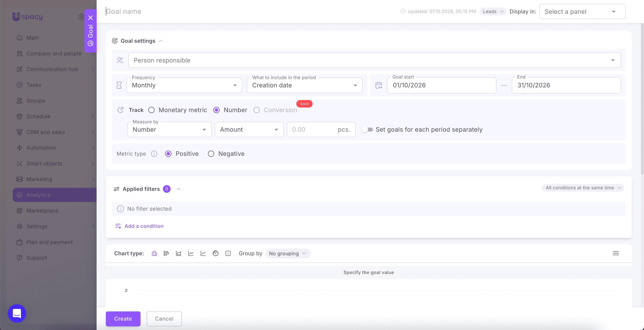Screen dimensions: 644x330
Task: Open All conditions at the same time dropdown
Action: [x=583, y=188]
